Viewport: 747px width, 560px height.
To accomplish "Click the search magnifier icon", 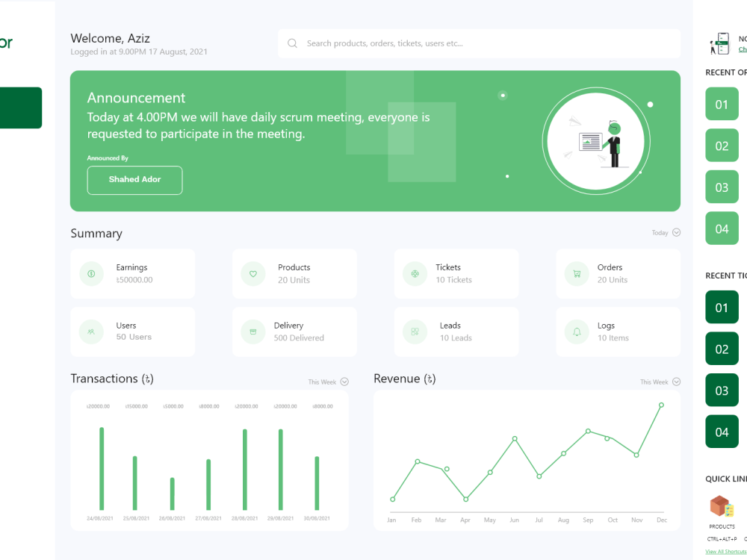I will click(292, 43).
